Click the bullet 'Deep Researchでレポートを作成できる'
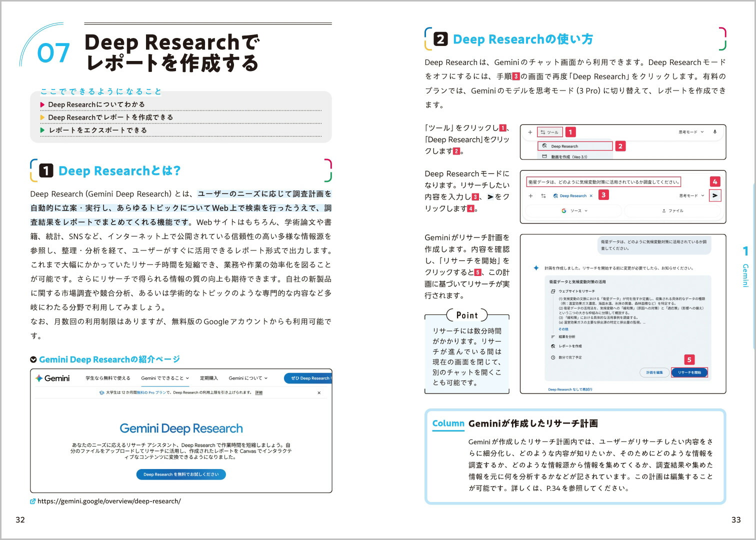The image size is (756, 540). 110,117
